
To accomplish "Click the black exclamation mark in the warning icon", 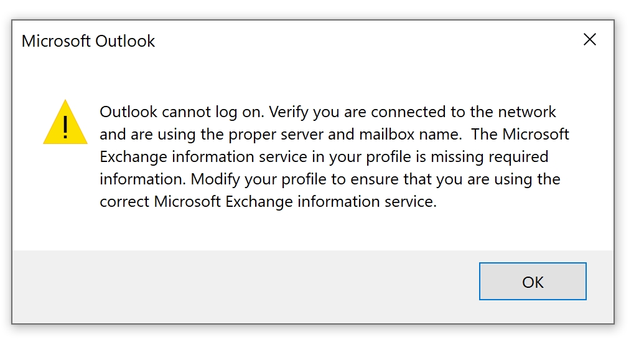I will 65,126.
